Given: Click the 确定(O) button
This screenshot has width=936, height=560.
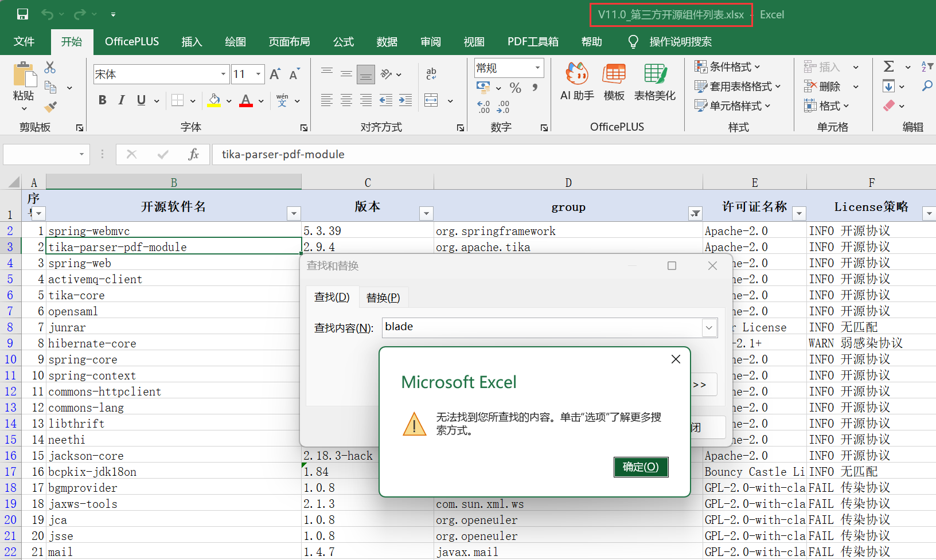Looking at the screenshot, I should coord(641,467).
